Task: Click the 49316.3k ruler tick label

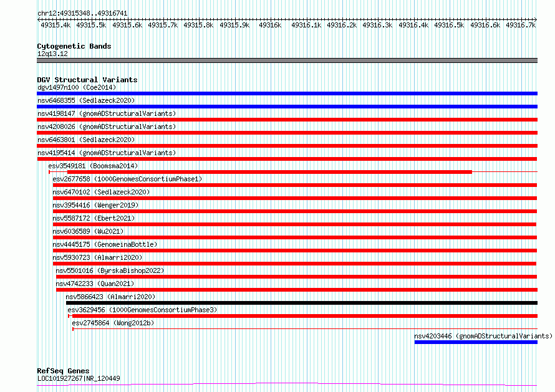Action: (377, 25)
